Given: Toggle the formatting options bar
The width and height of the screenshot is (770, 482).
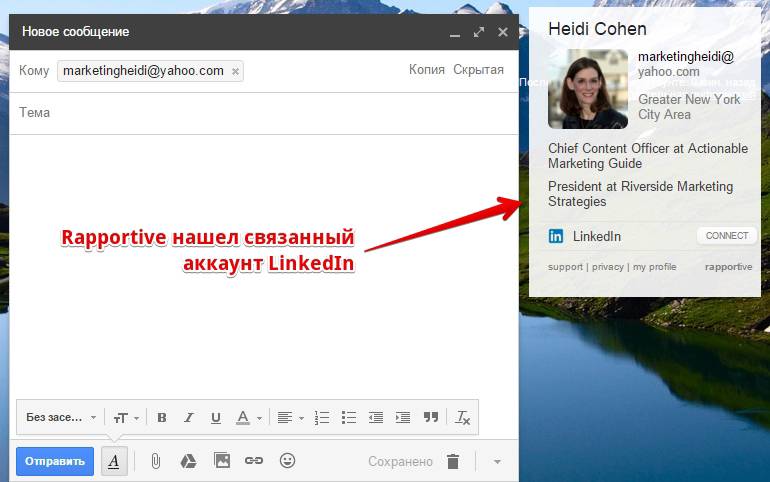Looking at the screenshot, I should [114, 461].
